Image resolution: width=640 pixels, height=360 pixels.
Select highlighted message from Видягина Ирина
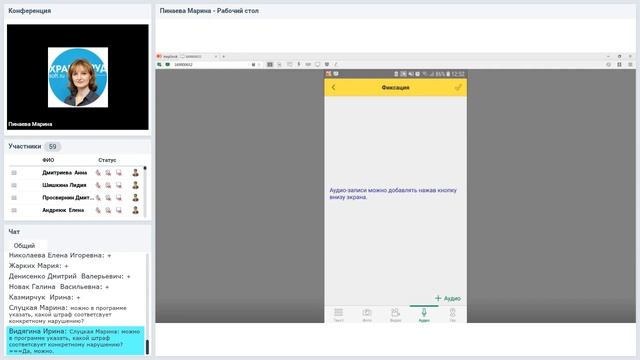(x=76, y=341)
